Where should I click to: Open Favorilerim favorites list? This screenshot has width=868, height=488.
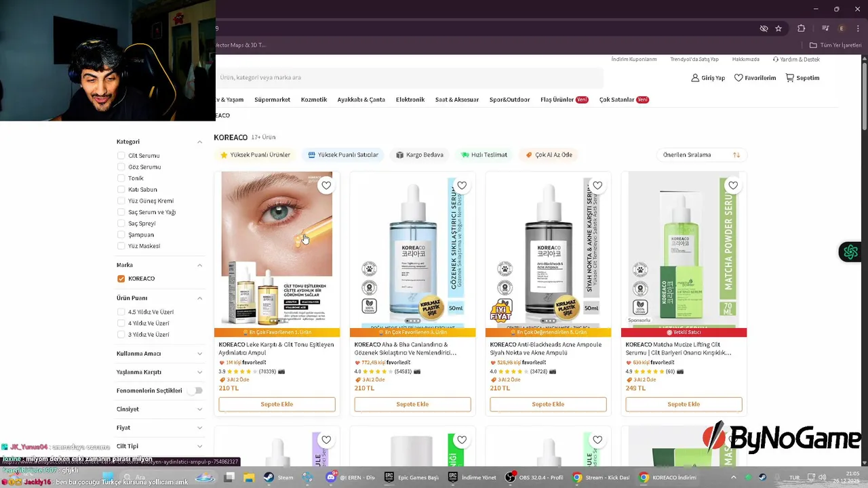pyautogui.click(x=755, y=78)
